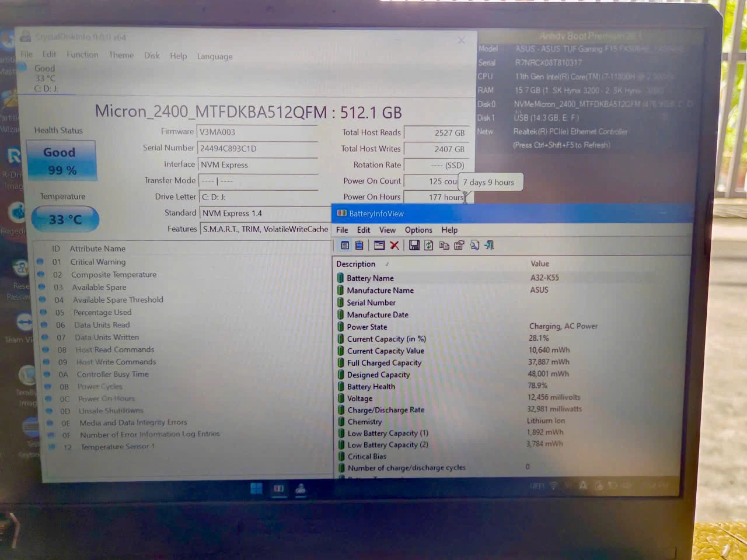Viewport: 747px width, 560px height.
Task: Click the Total Host Reads value field
Action: (x=436, y=133)
